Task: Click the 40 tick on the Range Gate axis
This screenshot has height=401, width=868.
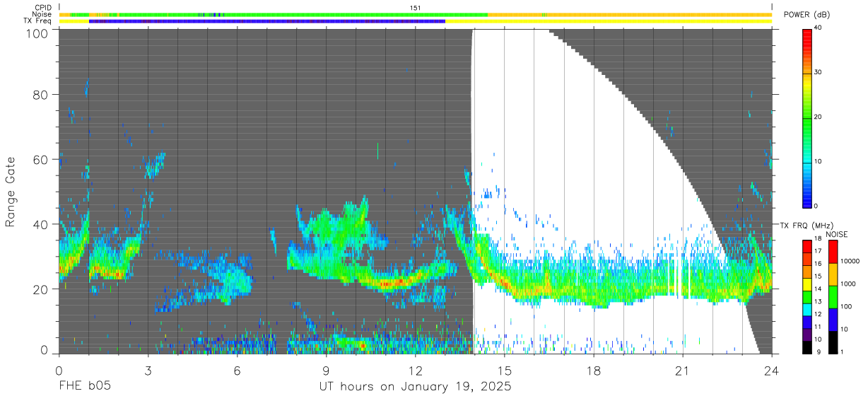Action: (x=40, y=224)
